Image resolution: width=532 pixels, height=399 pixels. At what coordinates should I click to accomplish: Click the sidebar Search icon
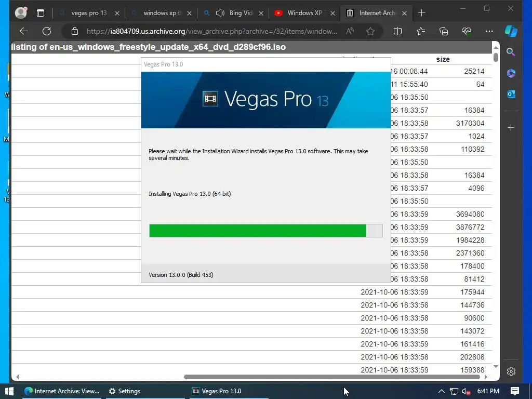(x=511, y=52)
